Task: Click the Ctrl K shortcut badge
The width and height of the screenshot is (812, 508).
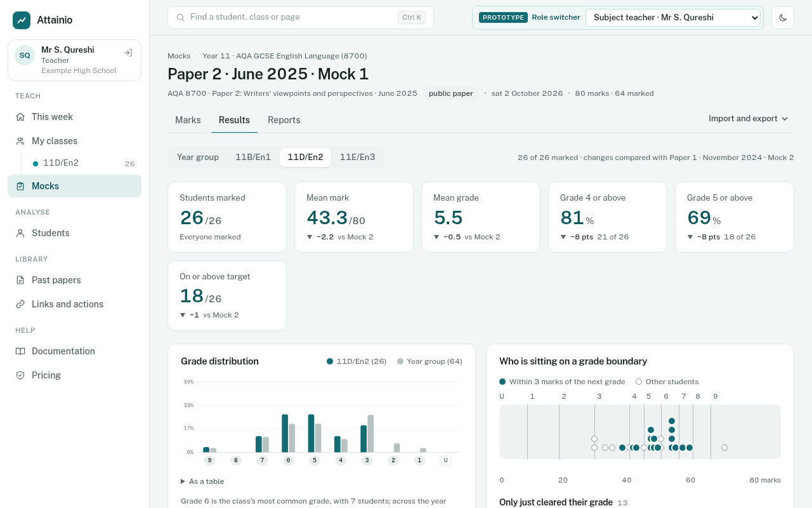Action: (412, 18)
